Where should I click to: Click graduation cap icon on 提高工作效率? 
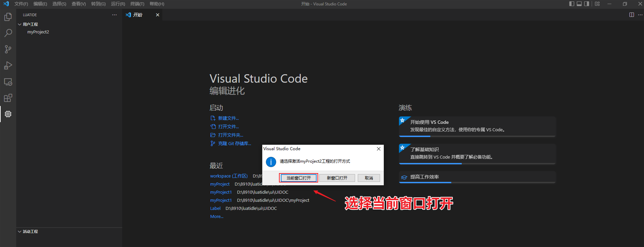pyautogui.click(x=404, y=177)
